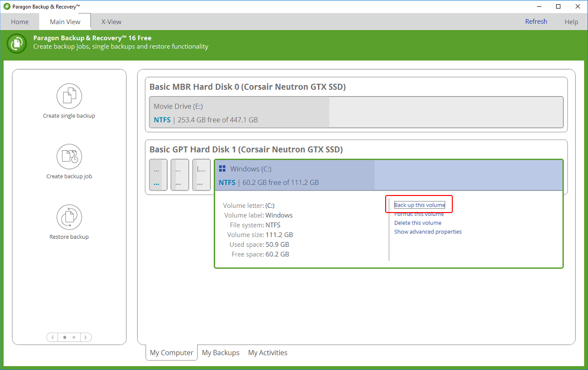Select the Movie Drive (E:) volume bar
Image resolution: width=588 pixels, height=370 pixels.
coord(356,113)
